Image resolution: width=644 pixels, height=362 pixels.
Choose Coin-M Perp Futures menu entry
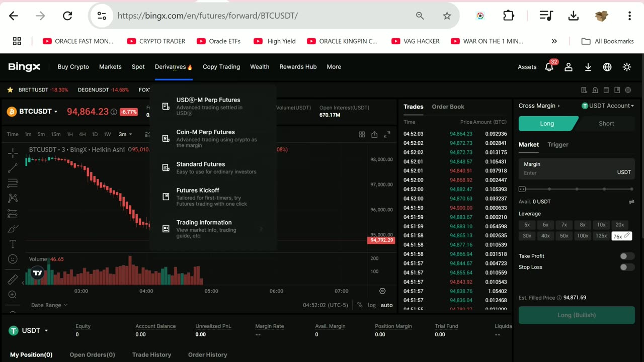pos(213,138)
